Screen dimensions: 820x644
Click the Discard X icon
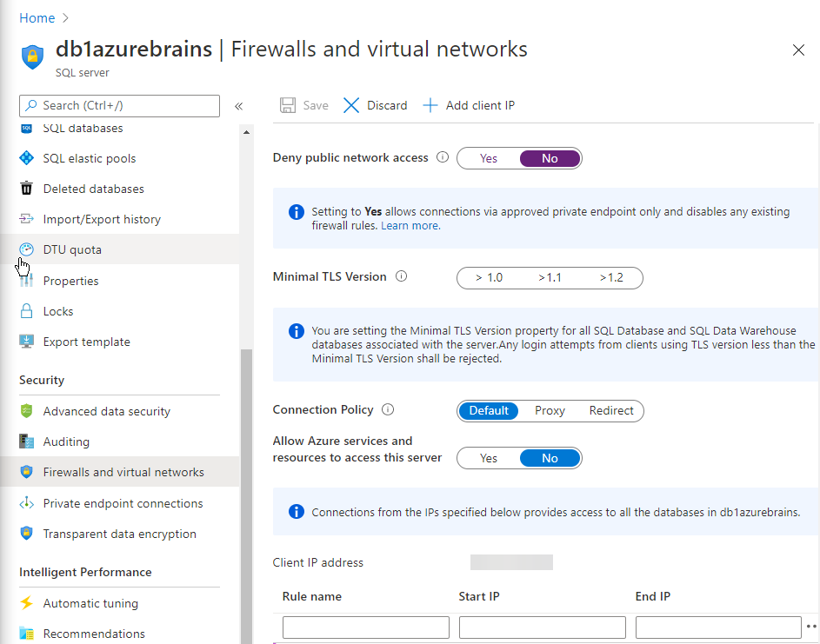[x=351, y=105]
